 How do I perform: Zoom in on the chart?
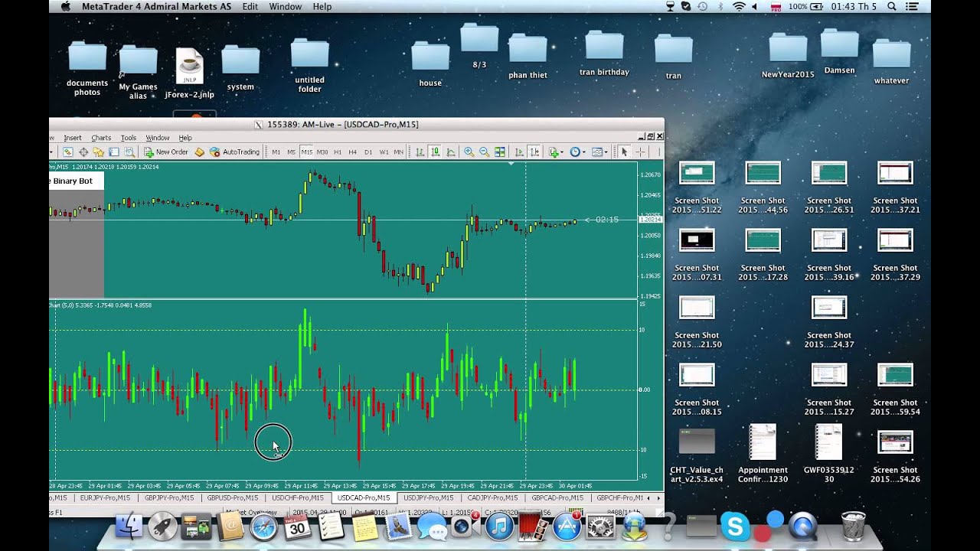tap(469, 152)
